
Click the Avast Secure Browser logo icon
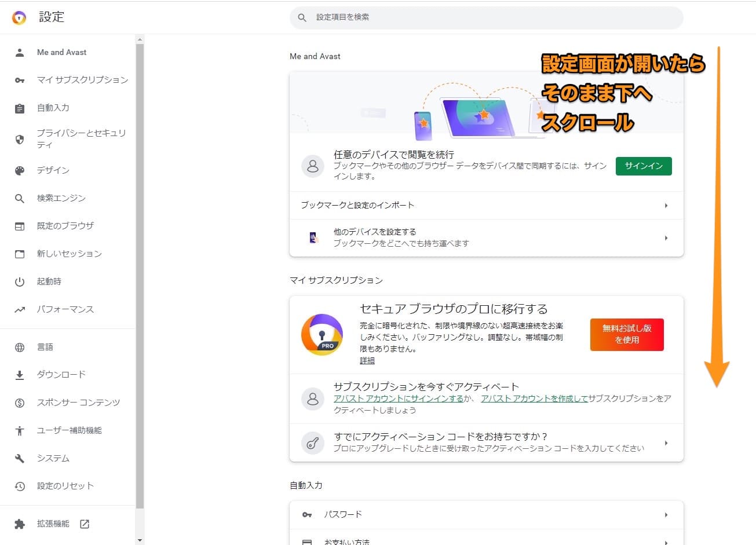tap(19, 17)
